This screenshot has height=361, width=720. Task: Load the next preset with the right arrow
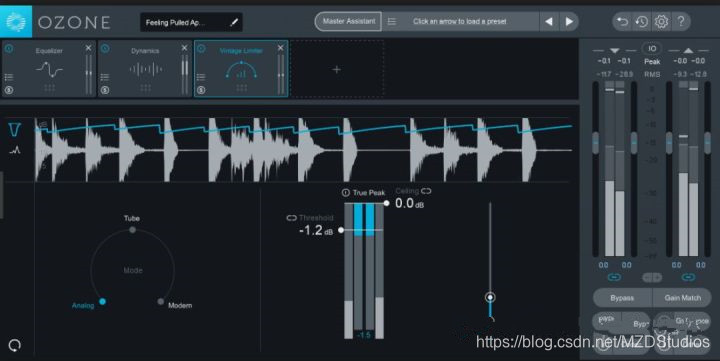point(569,22)
